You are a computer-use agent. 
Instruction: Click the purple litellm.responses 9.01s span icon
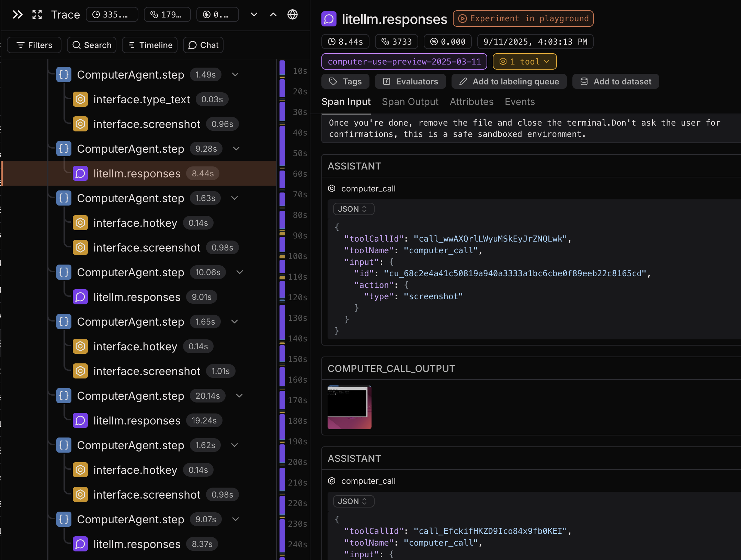(x=80, y=297)
